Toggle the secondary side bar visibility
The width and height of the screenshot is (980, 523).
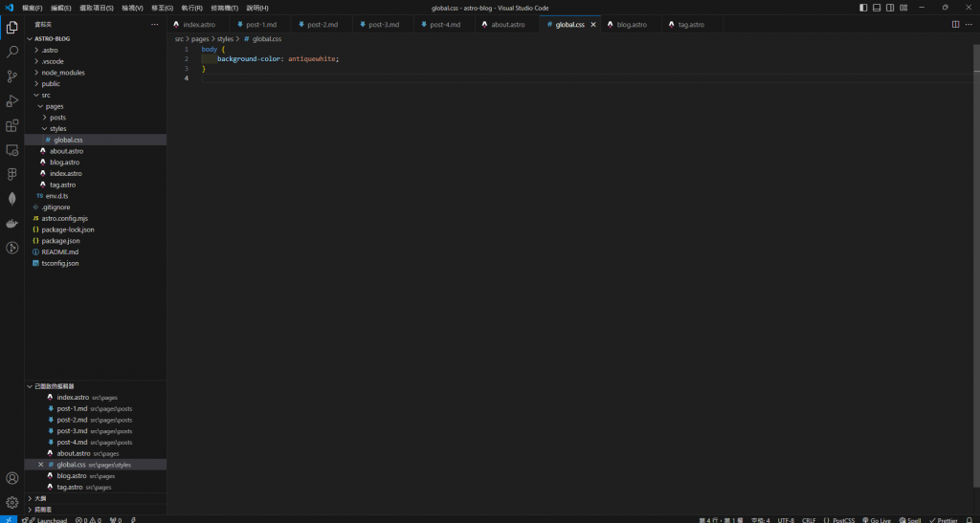pos(891,8)
